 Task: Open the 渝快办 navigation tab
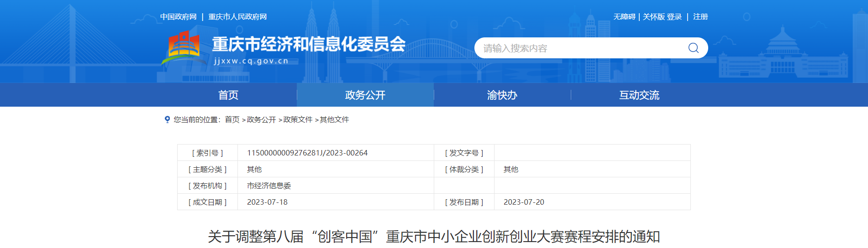(x=502, y=95)
